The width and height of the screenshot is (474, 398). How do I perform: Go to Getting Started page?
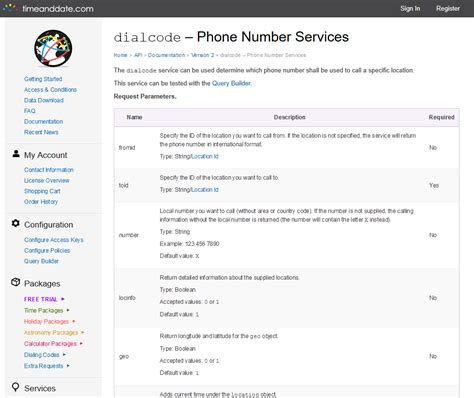[x=43, y=79]
